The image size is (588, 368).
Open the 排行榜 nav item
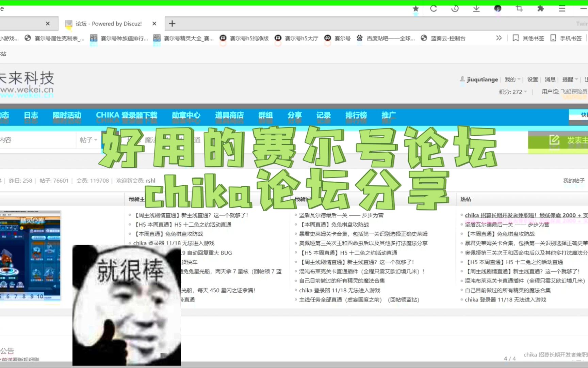click(x=356, y=115)
